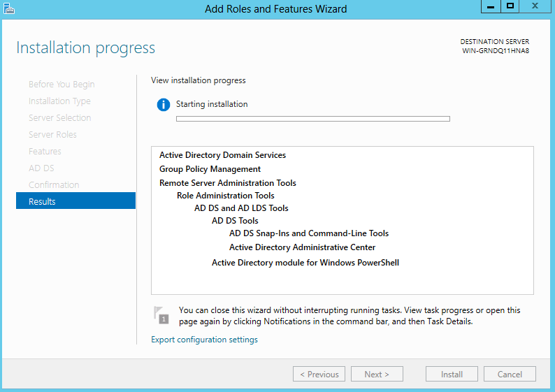Click Group Policy Management in list
This screenshot has height=392, width=555.
click(x=210, y=169)
